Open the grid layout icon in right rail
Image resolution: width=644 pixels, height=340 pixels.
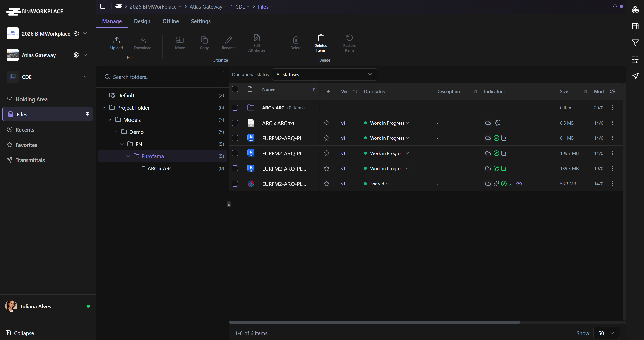click(x=635, y=26)
